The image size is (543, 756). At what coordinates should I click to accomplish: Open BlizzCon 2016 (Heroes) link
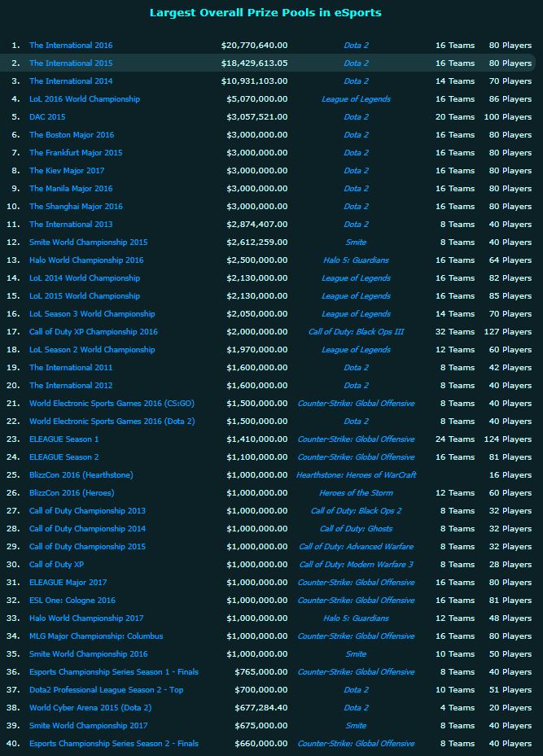pos(72,493)
